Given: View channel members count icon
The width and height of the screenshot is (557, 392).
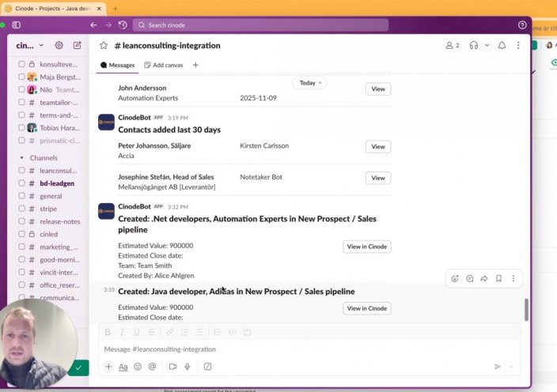Looking at the screenshot, I should coord(453,45).
